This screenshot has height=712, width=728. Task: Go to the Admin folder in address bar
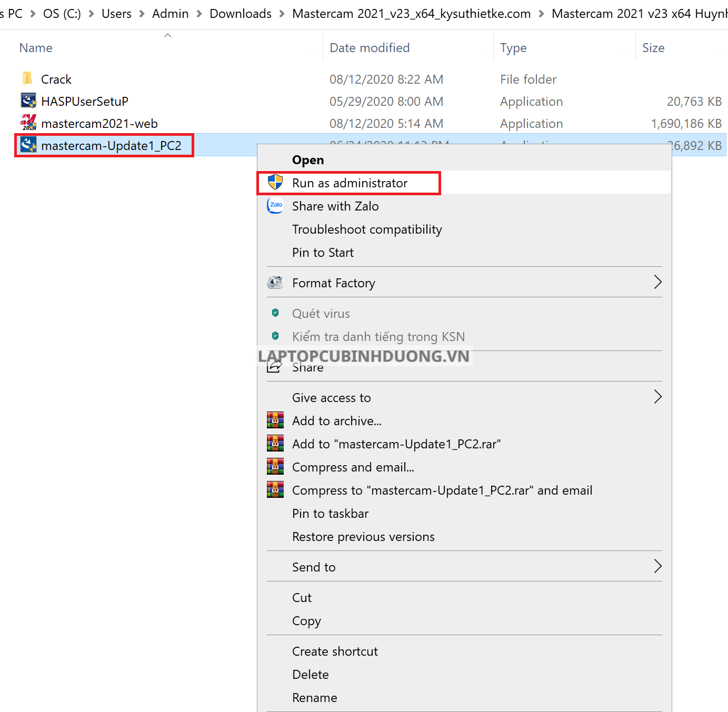click(x=170, y=14)
